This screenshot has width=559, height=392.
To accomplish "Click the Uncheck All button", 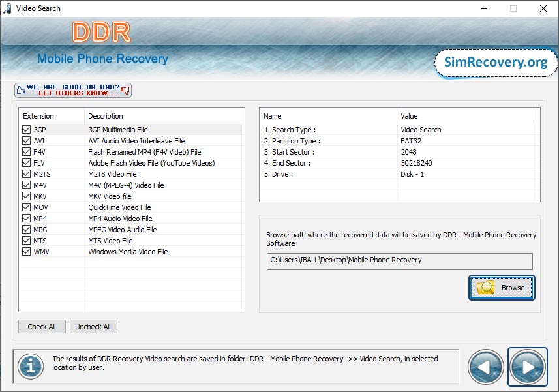I will pyautogui.click(x=93, y=326).
